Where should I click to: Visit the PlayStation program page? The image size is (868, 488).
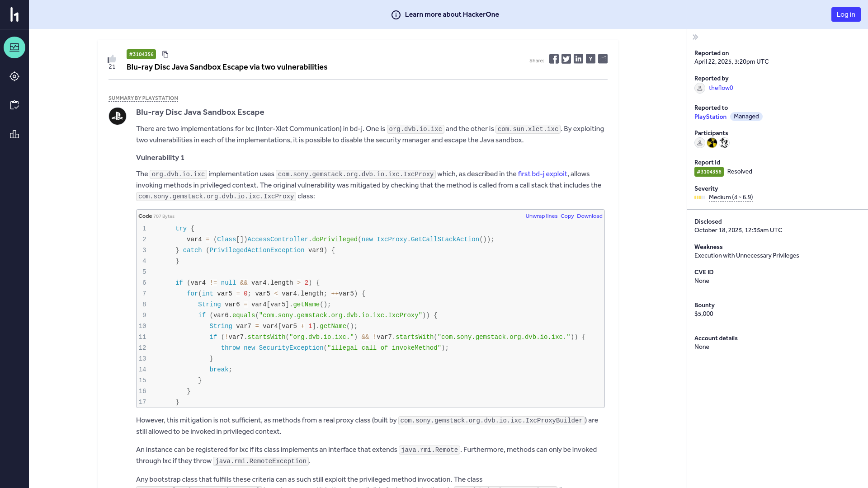(x=710, y=117)
